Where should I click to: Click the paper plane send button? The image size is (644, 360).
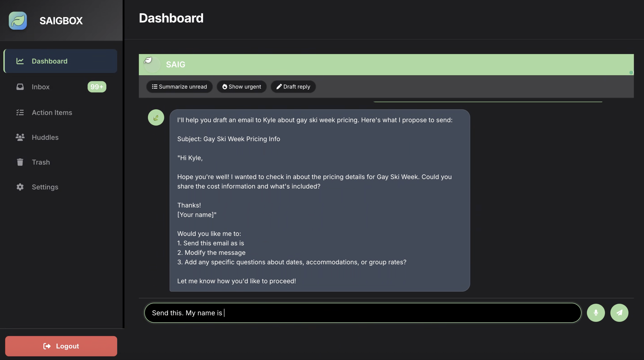click(x=619, y=313)
